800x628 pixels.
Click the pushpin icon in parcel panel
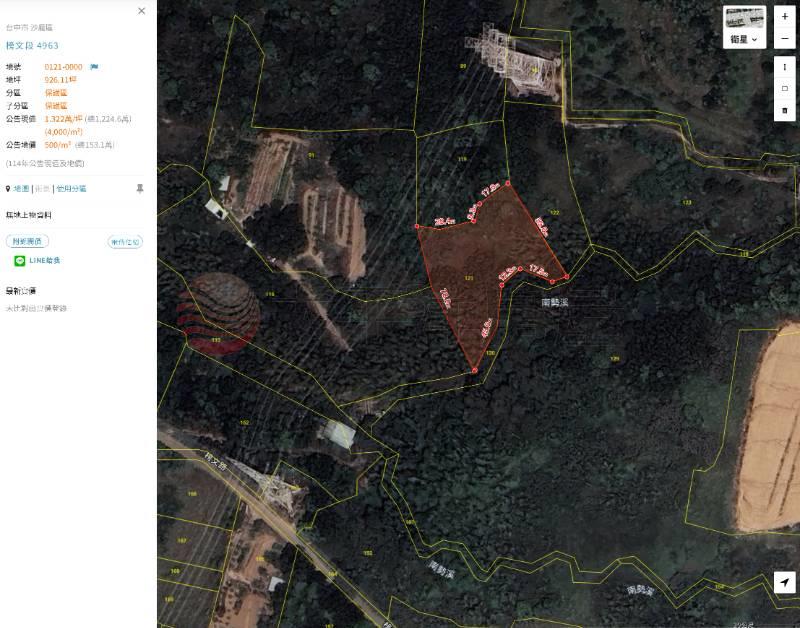click(140, 189)
